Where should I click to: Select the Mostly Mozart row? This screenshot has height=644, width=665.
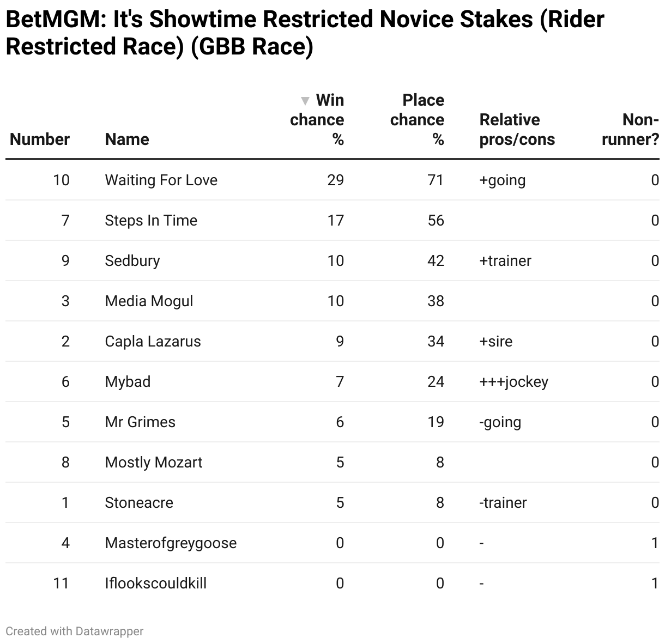click(332, 462)
